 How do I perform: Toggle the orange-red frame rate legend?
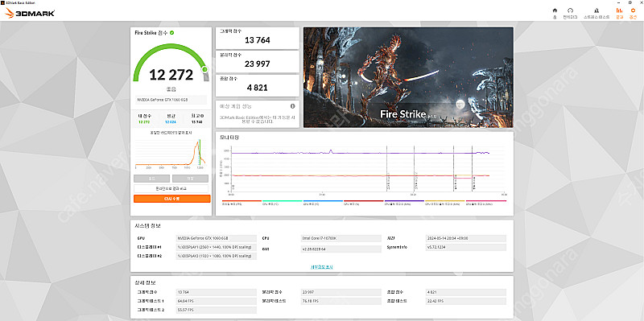click(x=242, y=203)
